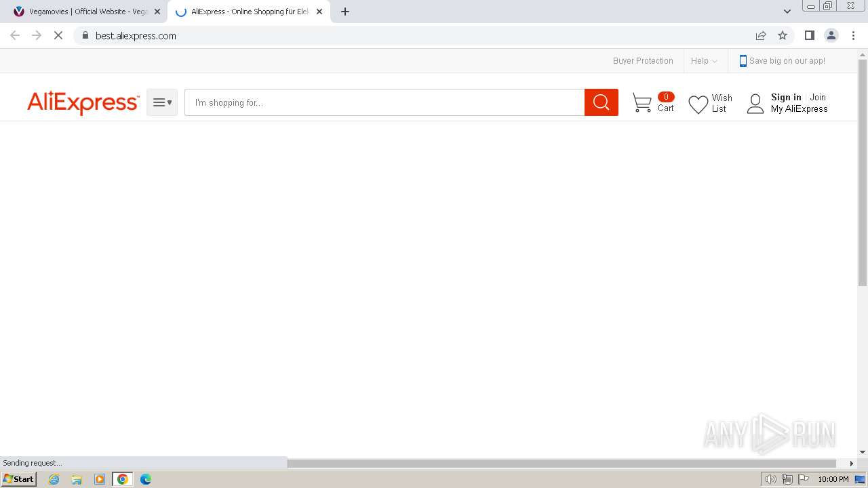Click the Sign in link

click(786, 97)
